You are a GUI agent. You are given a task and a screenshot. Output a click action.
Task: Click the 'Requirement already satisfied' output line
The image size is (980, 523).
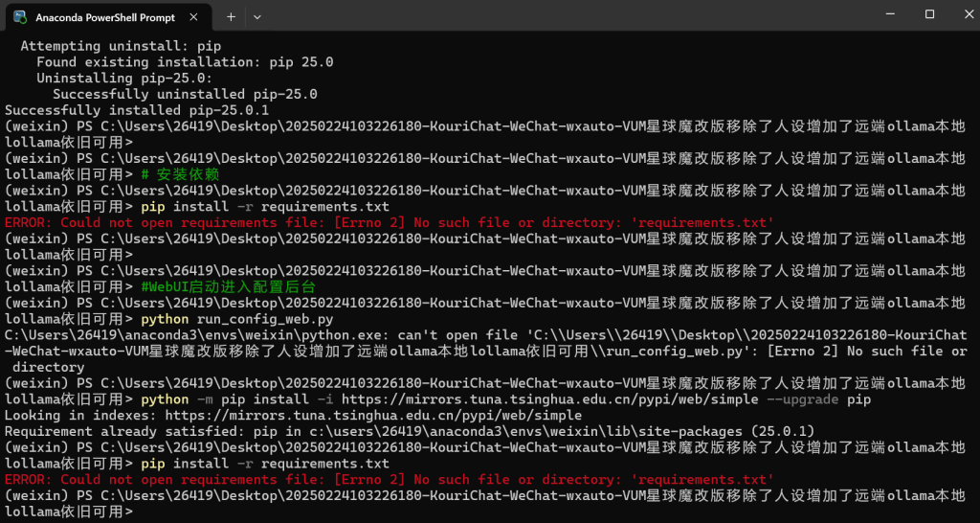tap(410, 432)
